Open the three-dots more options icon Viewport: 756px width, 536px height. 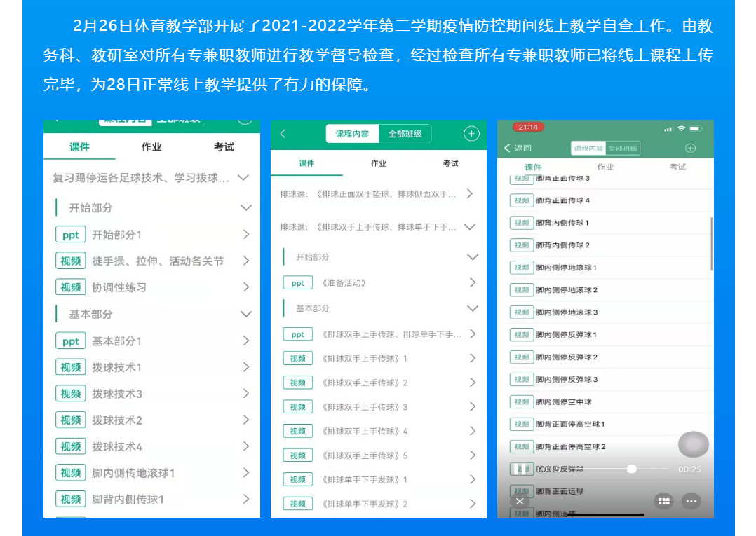pyautogui.click(x=691, y=501)
